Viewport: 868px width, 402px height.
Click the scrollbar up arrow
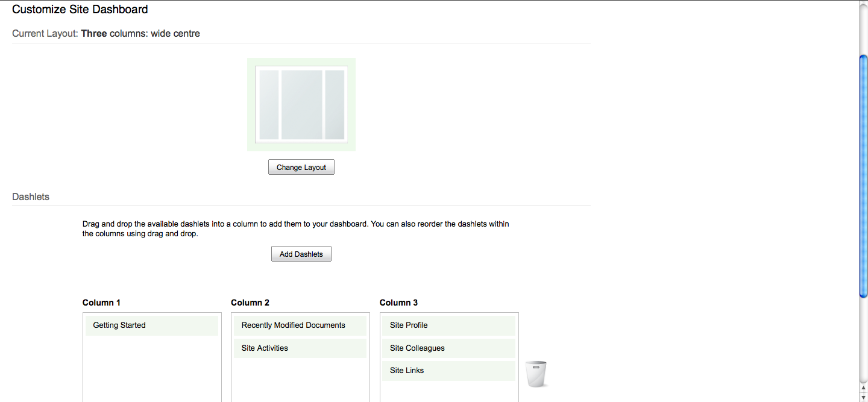pos(863,388)
